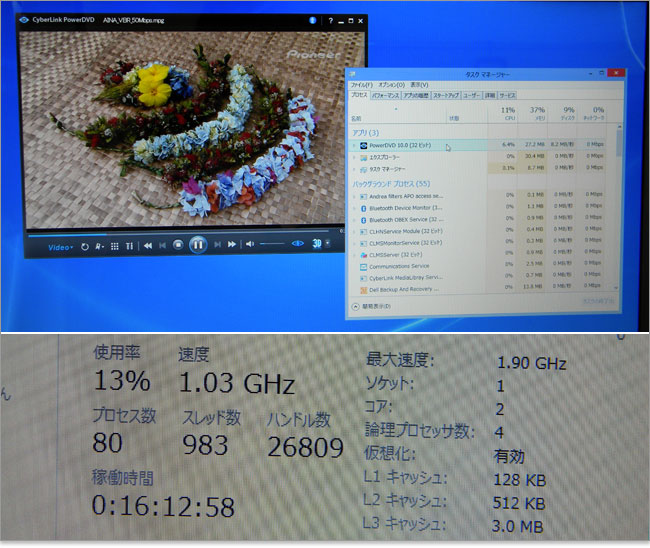This screenshot has width=650, height=548.
Task: Sort by the 状態 column header
Action: click(x=454, y=119)
